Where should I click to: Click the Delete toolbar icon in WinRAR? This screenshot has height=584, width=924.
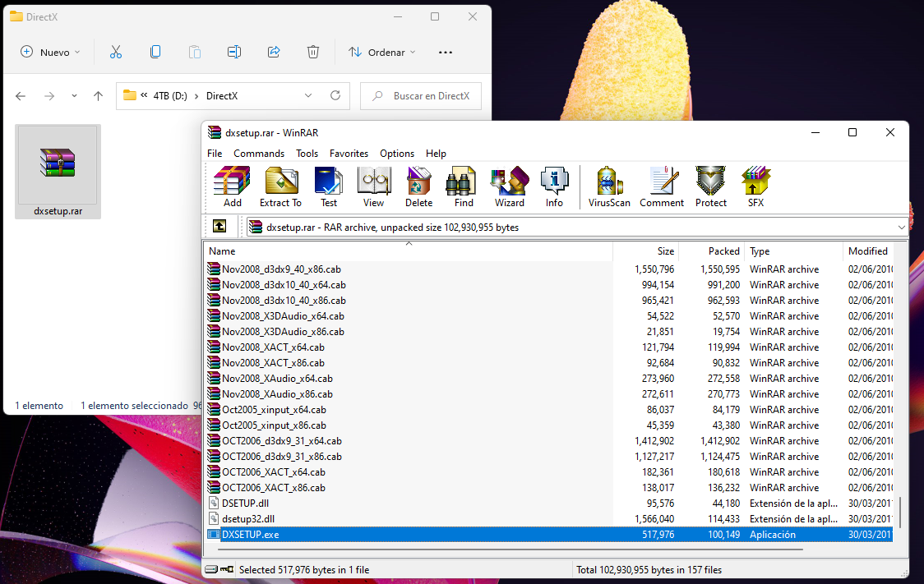point(419,186)
